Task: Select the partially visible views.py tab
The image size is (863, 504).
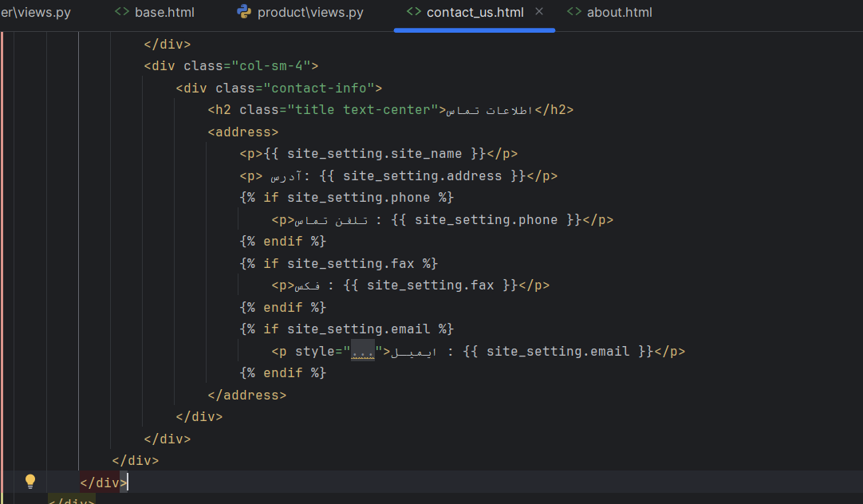Action: 40,12
